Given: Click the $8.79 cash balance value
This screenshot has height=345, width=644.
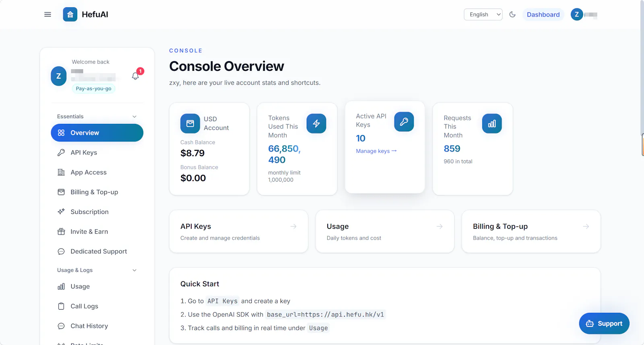Looking at the screenshot, I should pyautogui.click(x=192, y=153).
